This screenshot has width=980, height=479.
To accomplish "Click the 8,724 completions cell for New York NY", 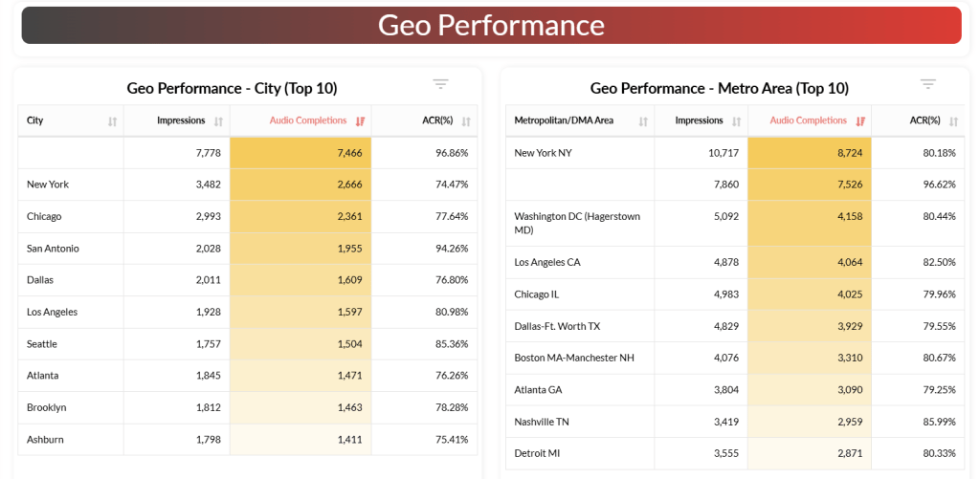I will tap(809, 153).
